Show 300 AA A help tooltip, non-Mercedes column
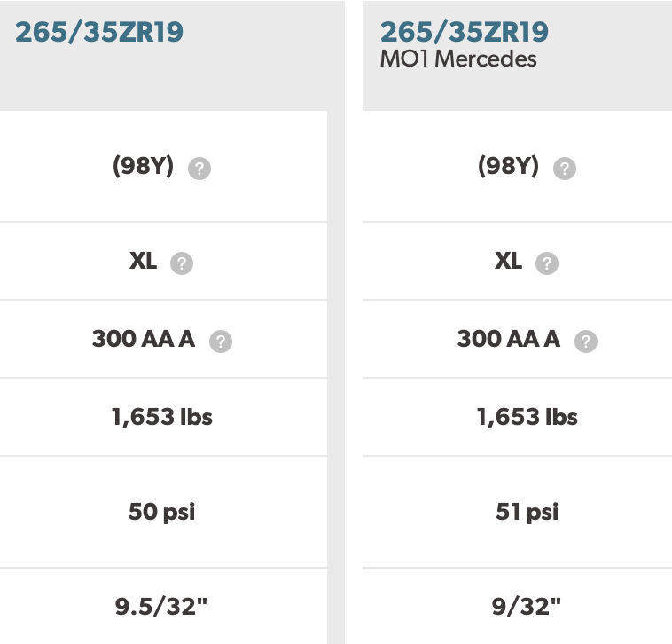 point(220,342)
